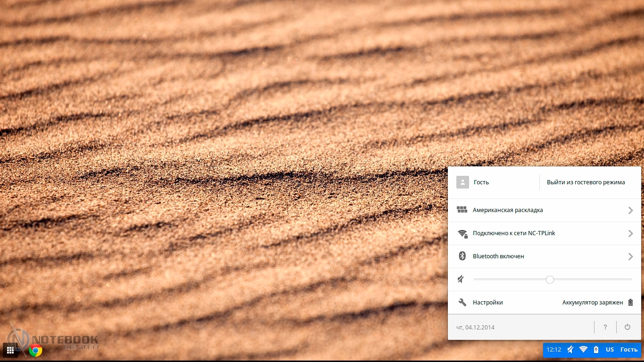The height and width of the screenshot is (362, 644).
Task: Click the volume slider track
Action: (x=589, y=280)
